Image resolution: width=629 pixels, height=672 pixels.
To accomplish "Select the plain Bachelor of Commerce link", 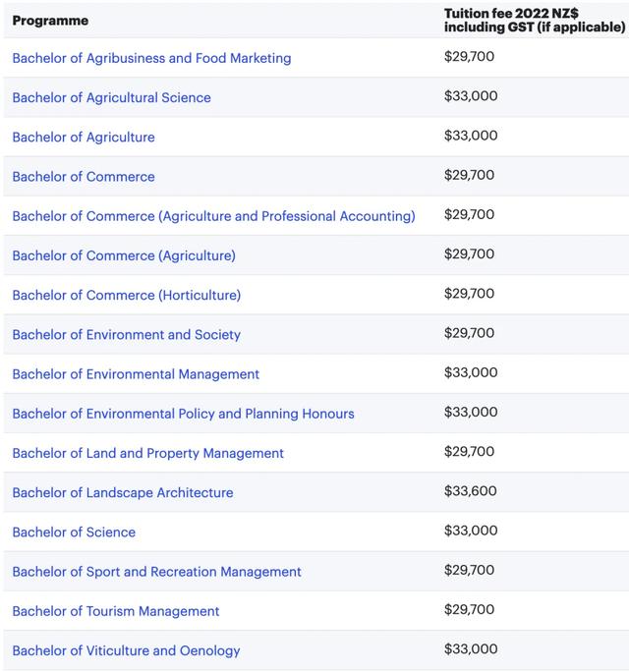I will (x=84, y=177).
